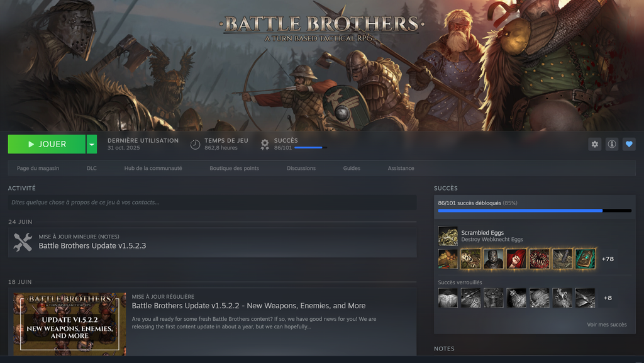Select the locked bare-back achievement icon
The height and width of the screenshot is (363, 644).
448,298
